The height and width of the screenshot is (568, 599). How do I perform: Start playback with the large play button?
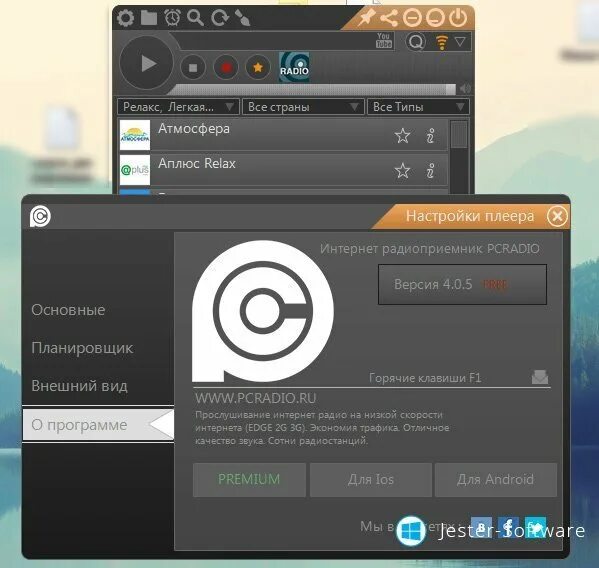(147, 63)
